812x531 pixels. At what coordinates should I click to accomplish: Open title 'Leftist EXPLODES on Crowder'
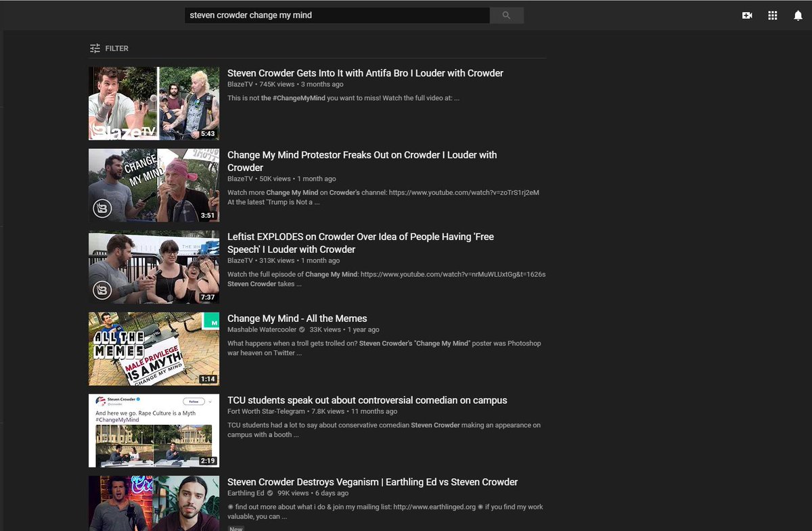[x=361, y=243]
